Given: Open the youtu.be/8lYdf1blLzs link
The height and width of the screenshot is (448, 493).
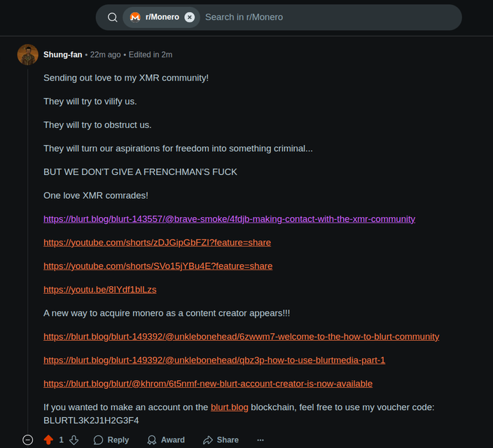Looking at the screenshot, I should click(100, 290).
